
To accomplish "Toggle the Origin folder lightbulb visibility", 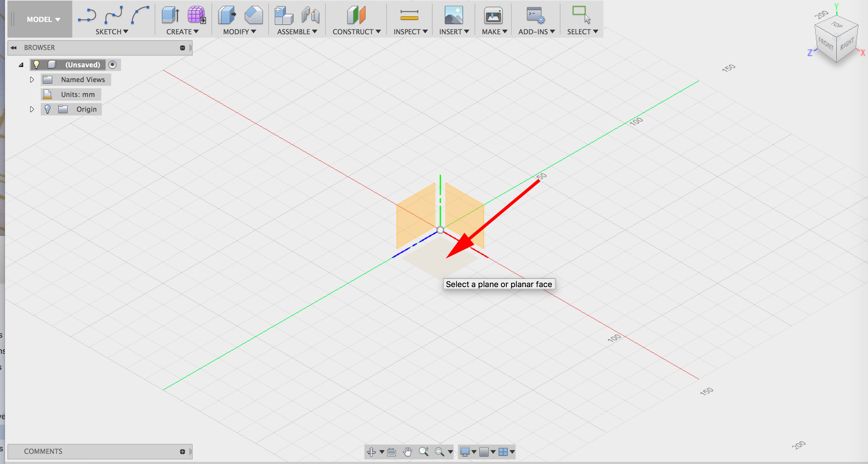I will coord(48,109).
